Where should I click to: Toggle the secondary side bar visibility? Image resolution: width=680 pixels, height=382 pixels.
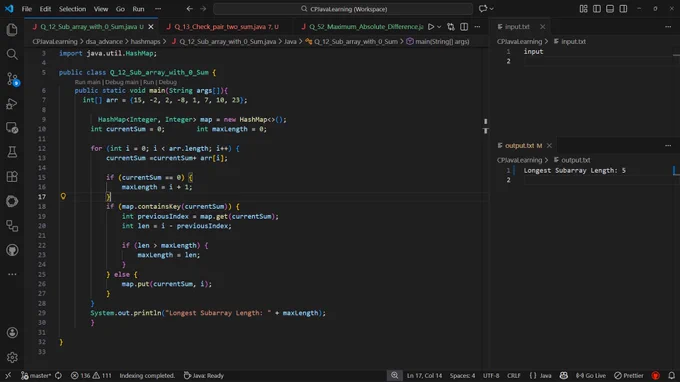click(623, 9)
